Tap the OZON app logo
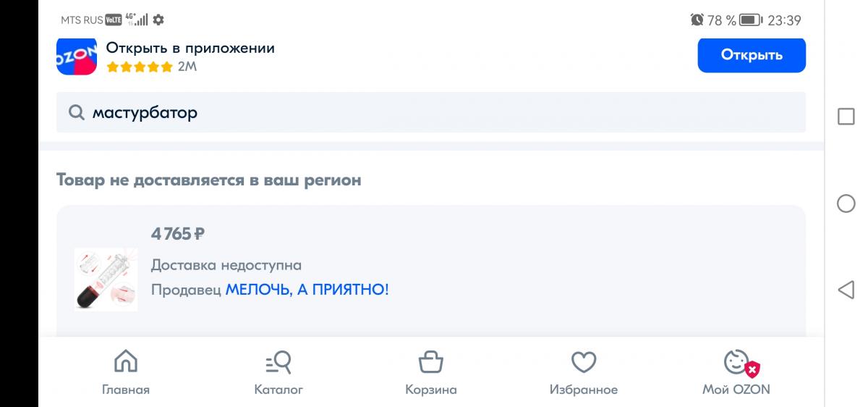 [x=77, y=56]
